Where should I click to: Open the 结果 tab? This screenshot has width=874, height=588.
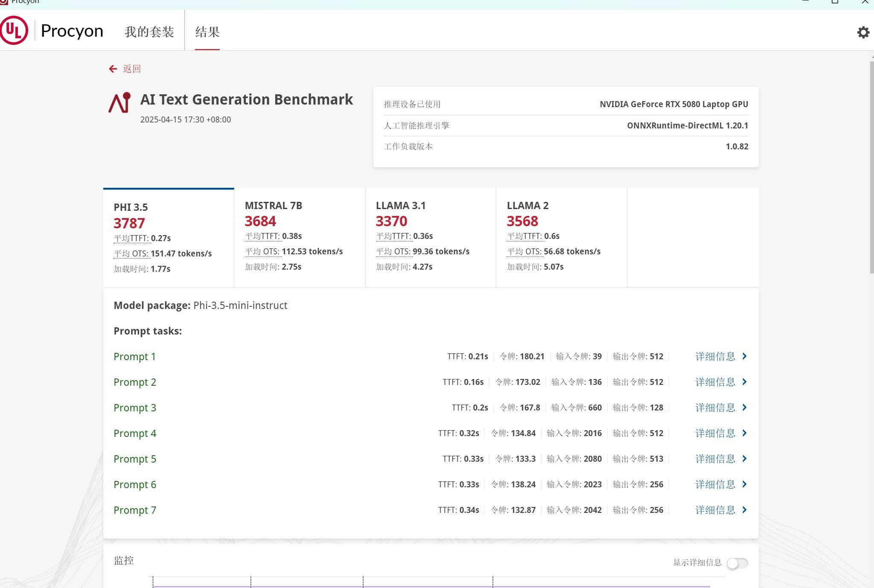207,32
